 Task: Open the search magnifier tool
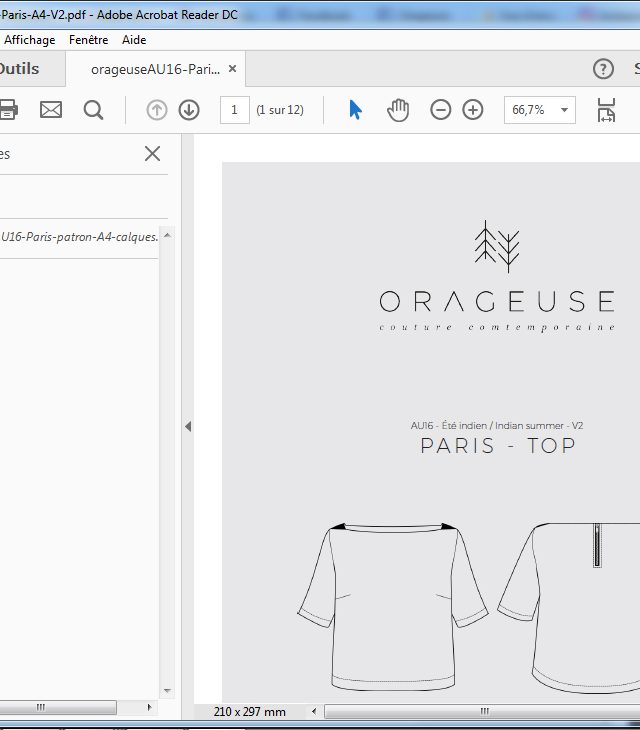tap(93, 110)
